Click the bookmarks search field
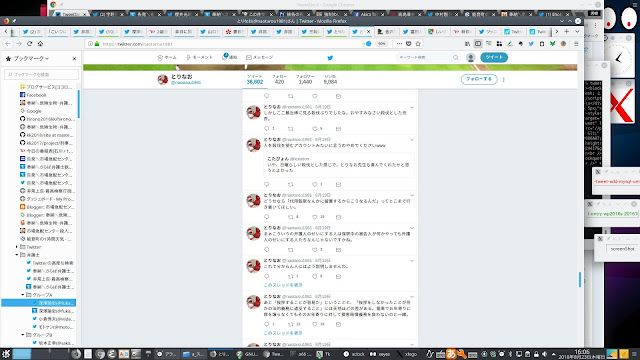Screen dimensions: 640x360 (42, 74)
